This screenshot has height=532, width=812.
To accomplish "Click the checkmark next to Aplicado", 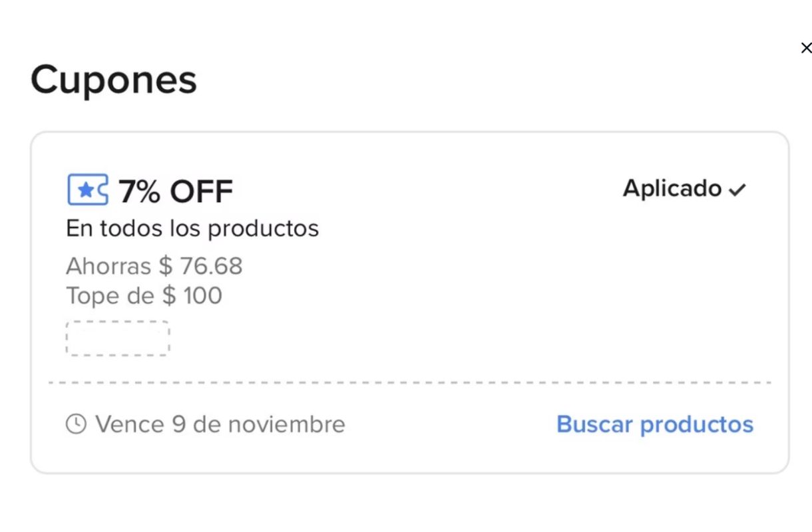I will pos(736,189).
